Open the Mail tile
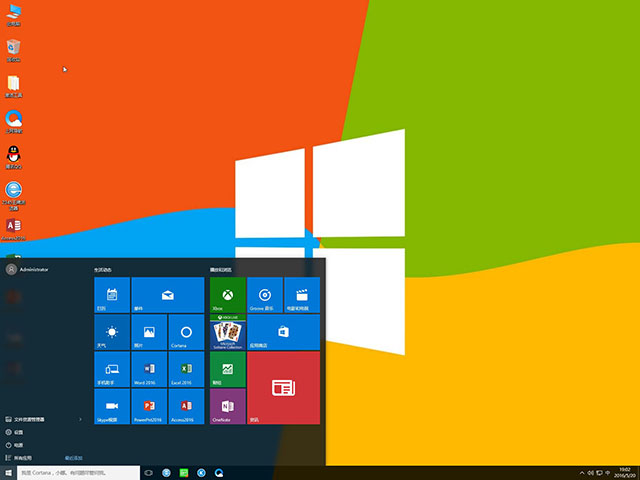This screenshot has height=480, width=640. pyautogui.click(x=167, y=294)
